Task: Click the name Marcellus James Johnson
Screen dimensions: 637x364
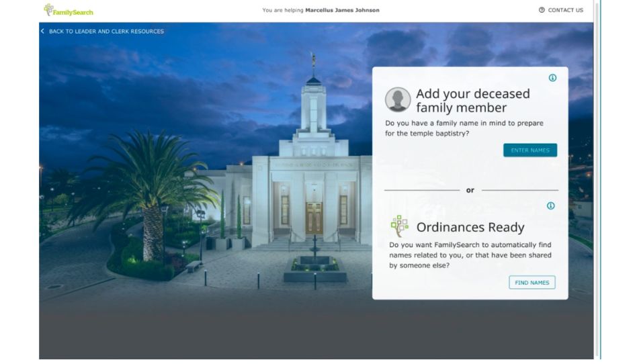Action: [x=342, y=10]
